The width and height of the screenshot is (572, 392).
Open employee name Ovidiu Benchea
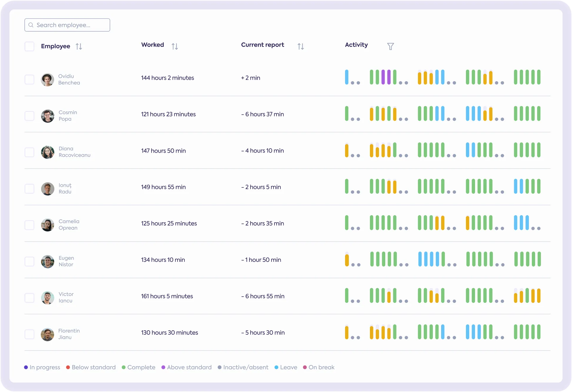tap(69, 79)
